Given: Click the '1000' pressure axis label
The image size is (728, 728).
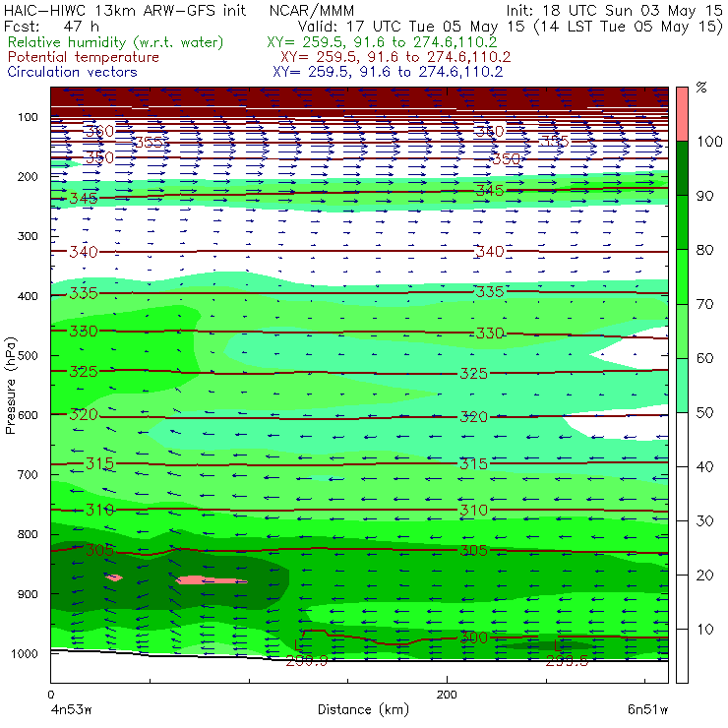Looking at the screenshot, I should click(x=25, y=654).
